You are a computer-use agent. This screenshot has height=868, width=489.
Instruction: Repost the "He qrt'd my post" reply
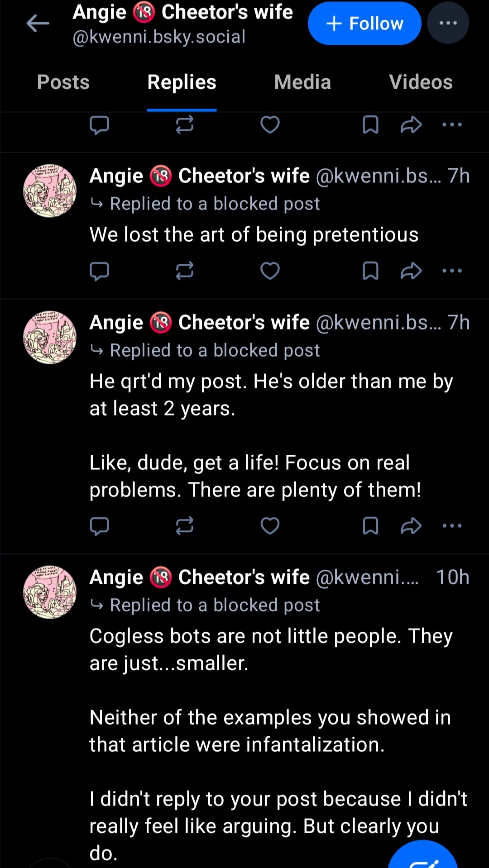point(185,526)
